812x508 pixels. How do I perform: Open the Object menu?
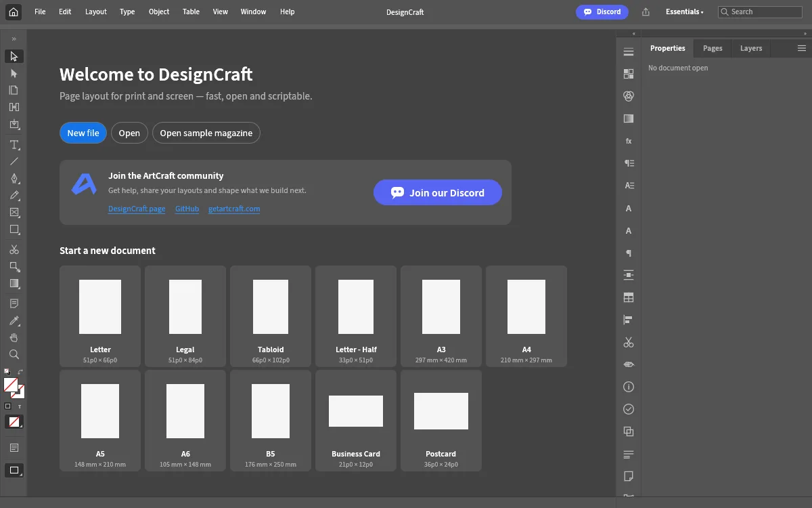click(x=159, y=12)
